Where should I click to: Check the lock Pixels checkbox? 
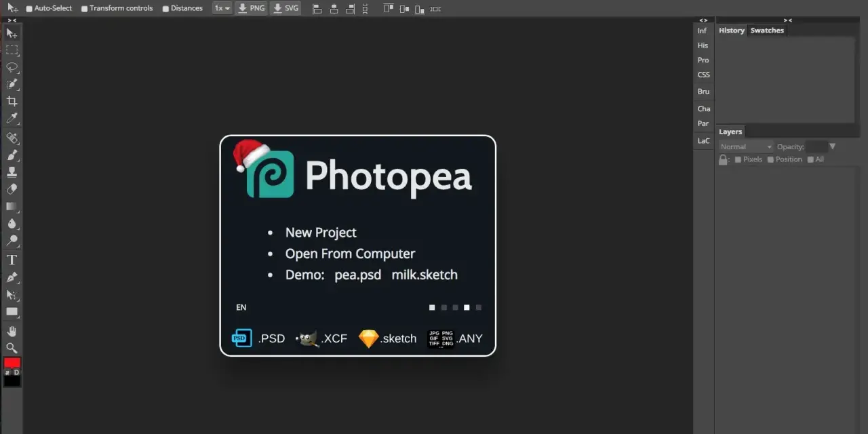click(x=738, y=159)
